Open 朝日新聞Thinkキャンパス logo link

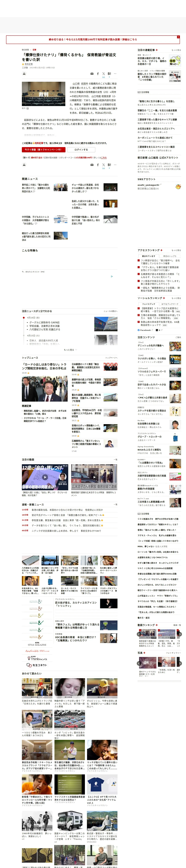37,658
